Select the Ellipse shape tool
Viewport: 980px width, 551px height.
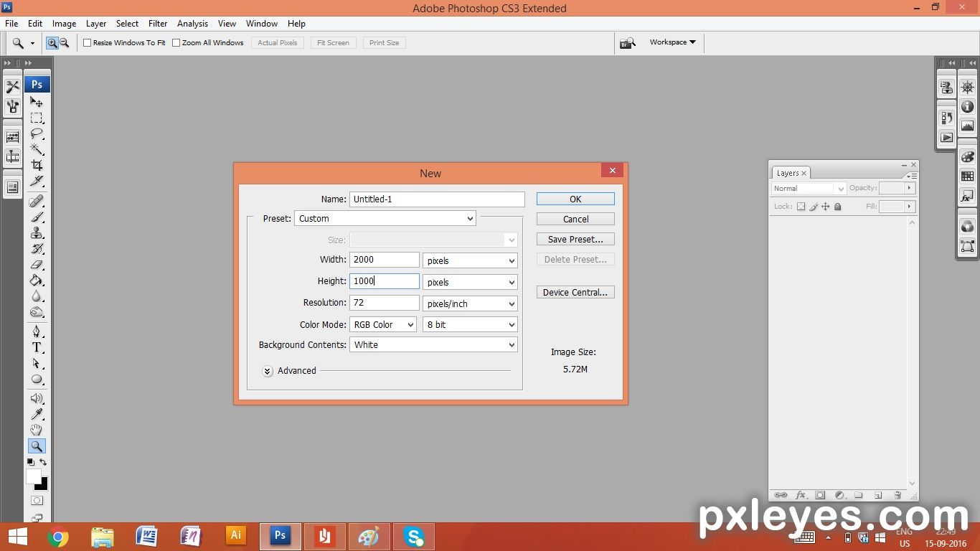(37, 379)
